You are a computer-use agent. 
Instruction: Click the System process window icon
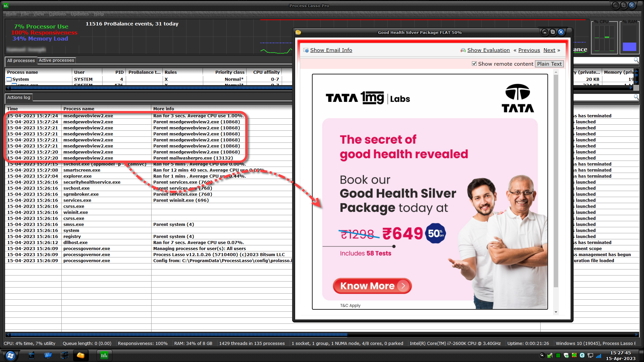coord(9,79)
